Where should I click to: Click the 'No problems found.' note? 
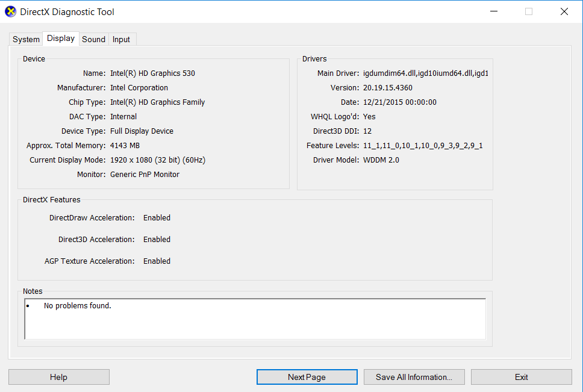tap(77, 306)
